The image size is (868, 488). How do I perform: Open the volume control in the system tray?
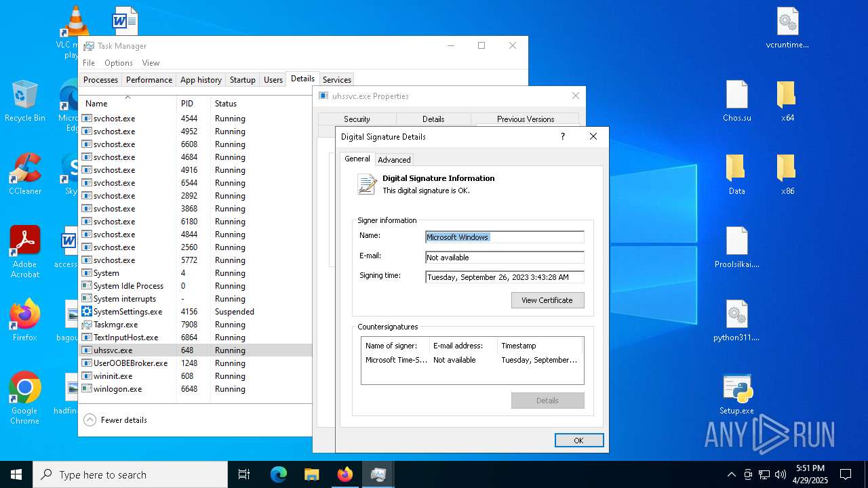tap(781, 474)
